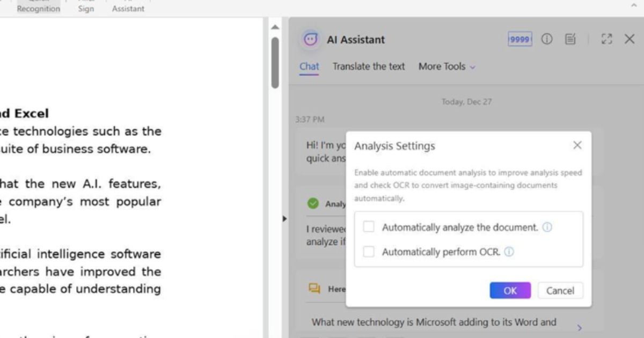
Task: Expand the AI Assistant to fullscreen
Action: [607, 39]
